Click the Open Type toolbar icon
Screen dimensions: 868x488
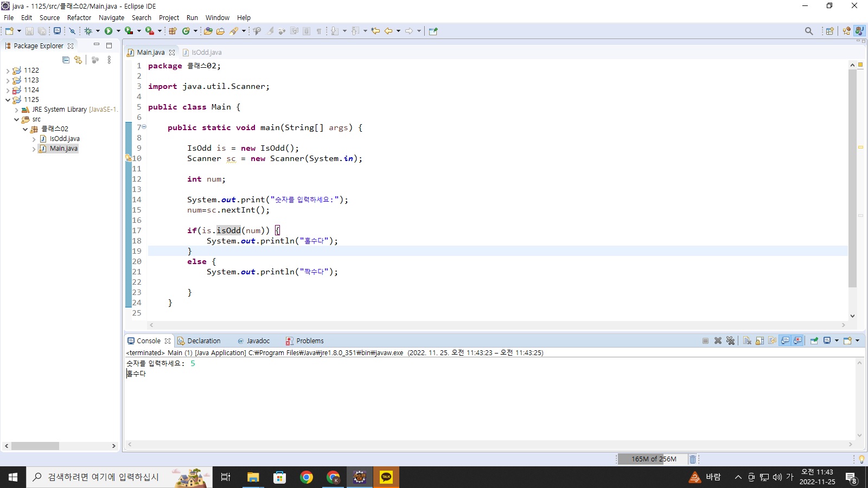coord(208,31)
